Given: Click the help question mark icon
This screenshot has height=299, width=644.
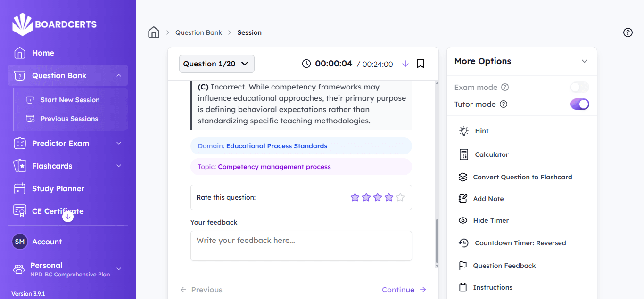Looking at the screenshot, I should [627, 32].
